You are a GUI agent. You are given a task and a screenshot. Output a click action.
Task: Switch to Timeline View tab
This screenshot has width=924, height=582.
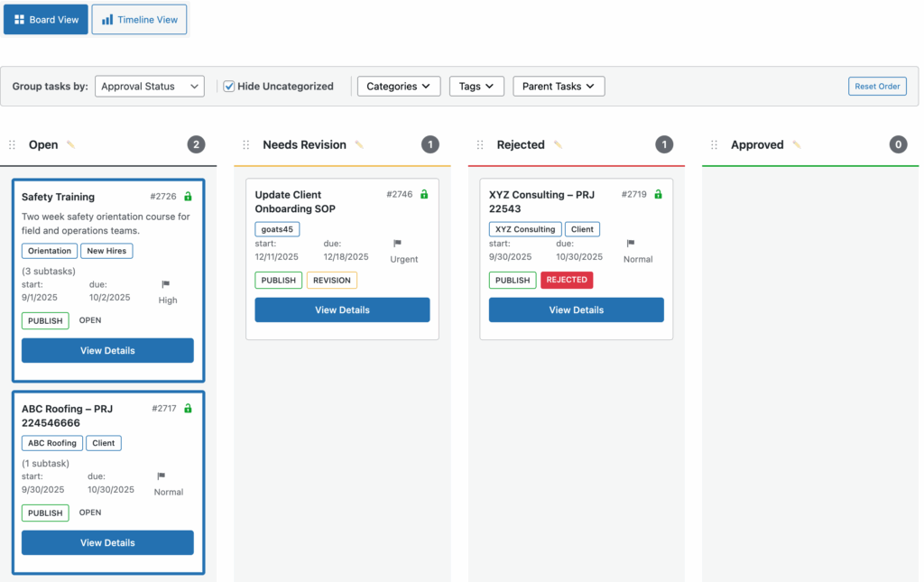click(x=139, y=20)
